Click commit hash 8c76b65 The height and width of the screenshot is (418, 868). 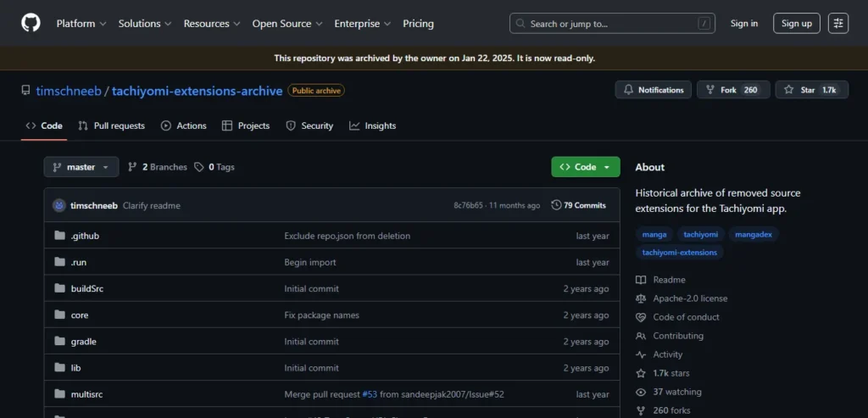(x=468, y=205)
